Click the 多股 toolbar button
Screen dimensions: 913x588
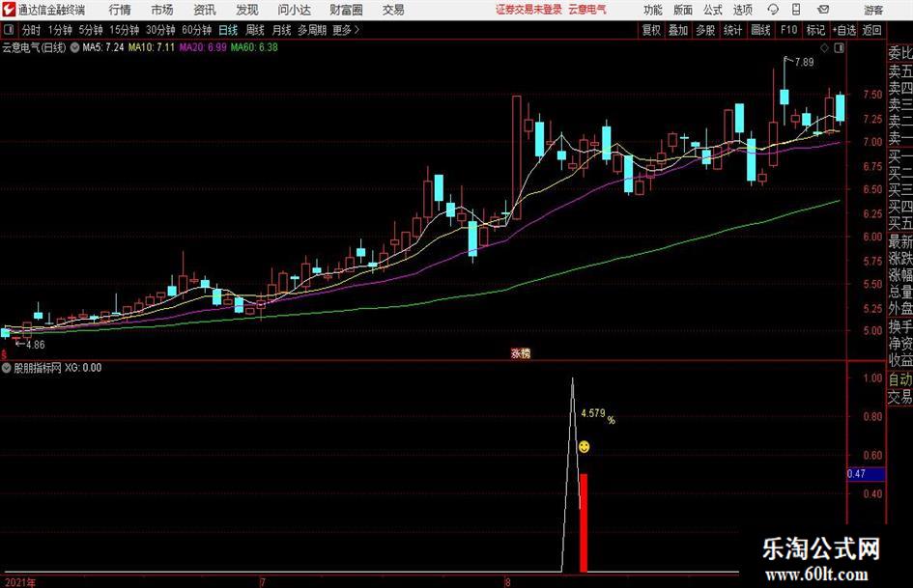click(x=705, y=30)
